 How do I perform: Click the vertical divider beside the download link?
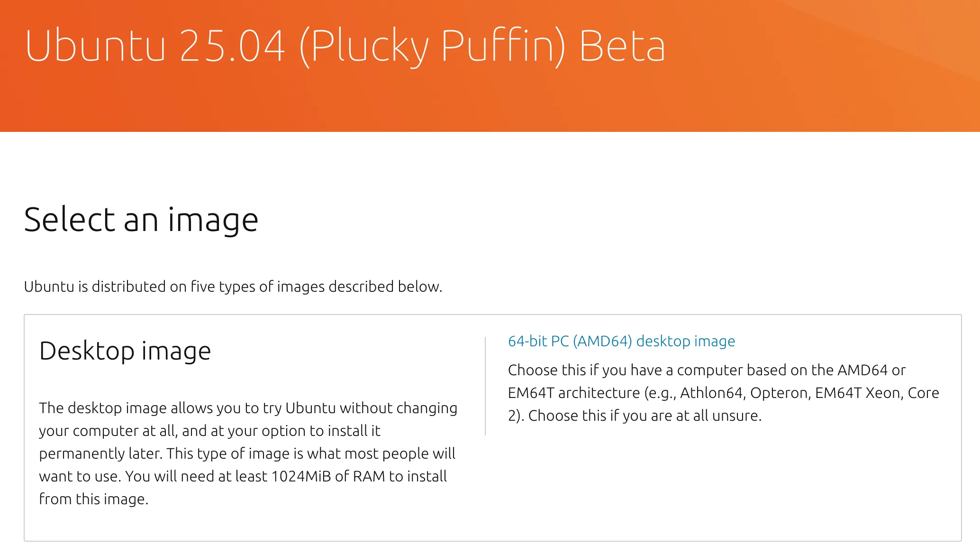click(x=485, y=384)
